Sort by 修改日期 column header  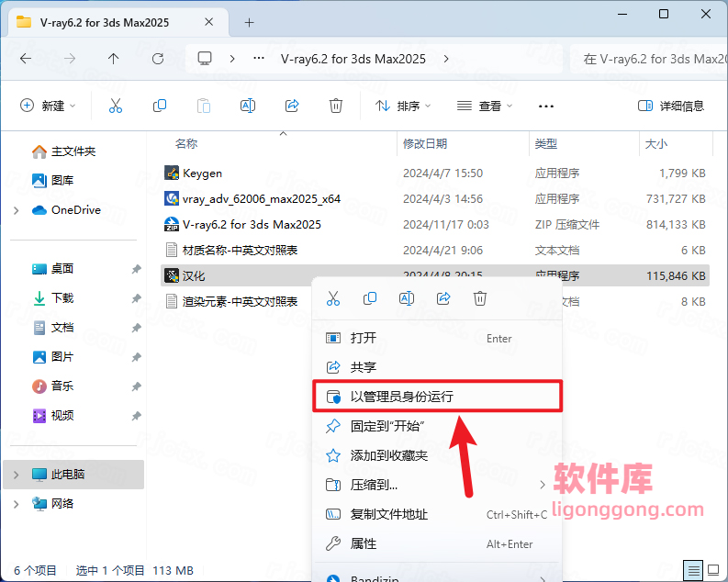click(425, 144)
